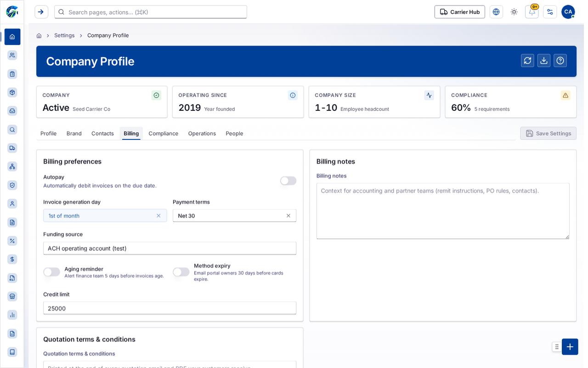Click the help question mark icon
This screenshot has width=588, height=368.
point(560,61)
